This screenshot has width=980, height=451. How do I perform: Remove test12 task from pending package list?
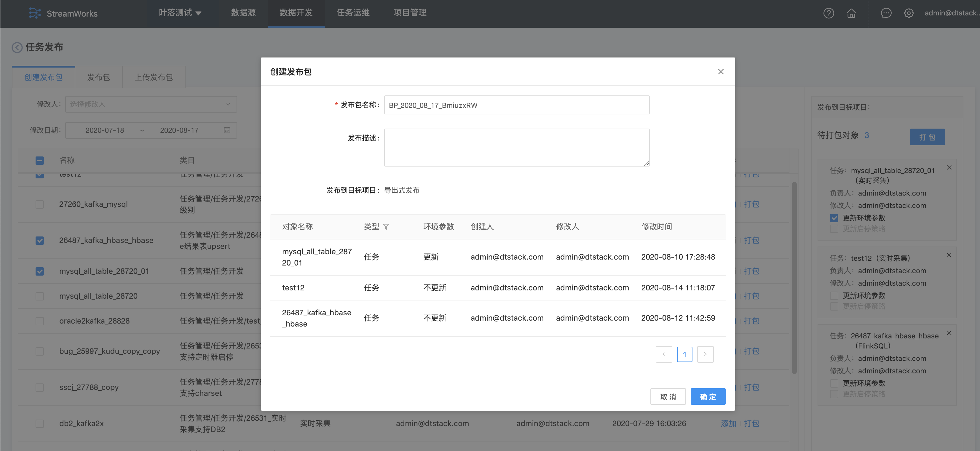pos(949,255)
